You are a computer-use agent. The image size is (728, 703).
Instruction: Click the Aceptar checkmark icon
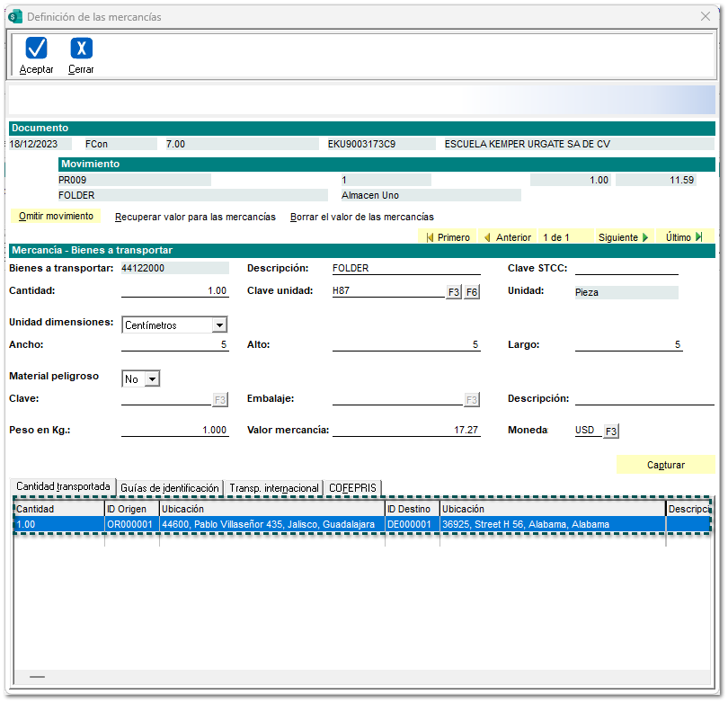(x=36, y=49)
